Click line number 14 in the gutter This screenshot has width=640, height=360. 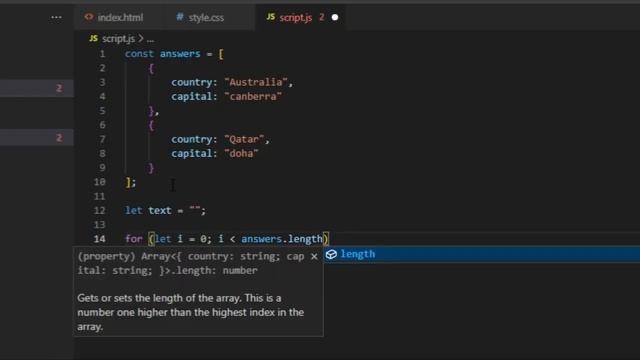pos(100,239)
